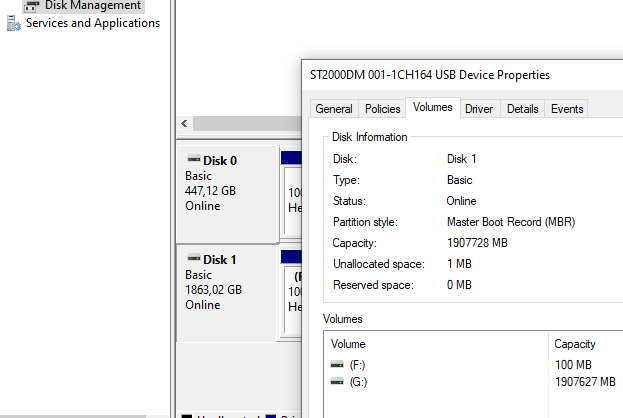Click the Disk 1 label
Viewport: 623px width, 418px height.
click(220, 259)
